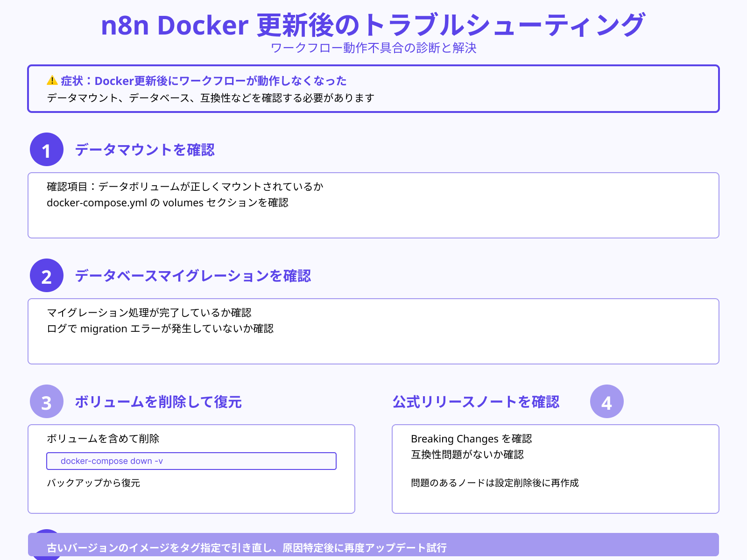The image size is (747, 560).
Task: Select the ボリュームを削除して復元 heading
Action: tap(159, 401)
